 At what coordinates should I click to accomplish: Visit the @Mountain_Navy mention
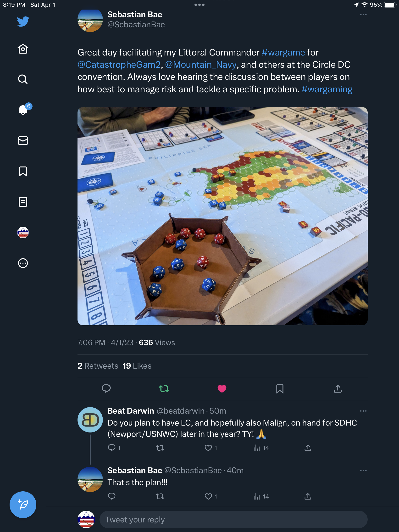[x=201, y=65]
